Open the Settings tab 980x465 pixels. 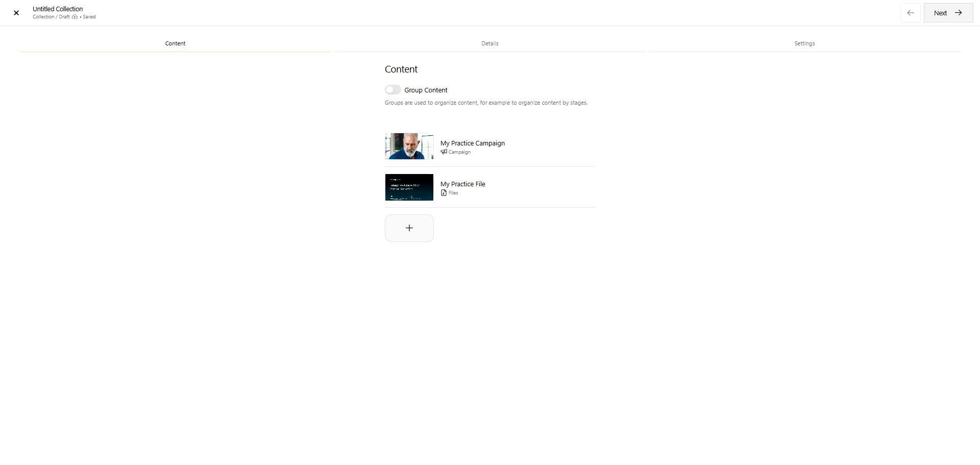pyautogui.click(x=804, y=43)
